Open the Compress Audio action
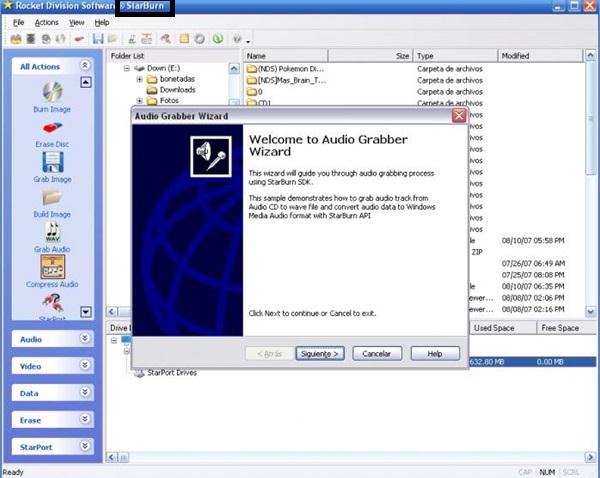The width and height of the screenshot is (600, 478). [53, 267]
